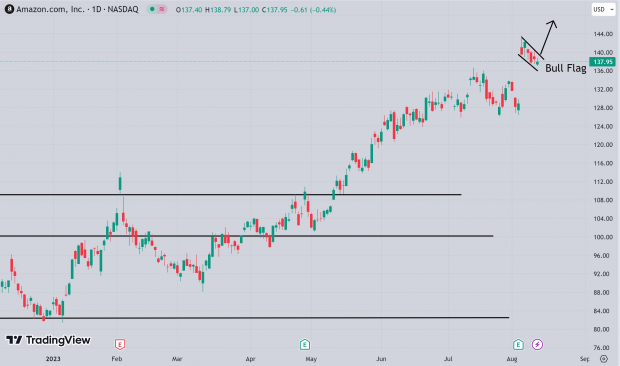620x366 pixels.
Task: Click the green earnings marker at Aug
Action: coord(518,344)
